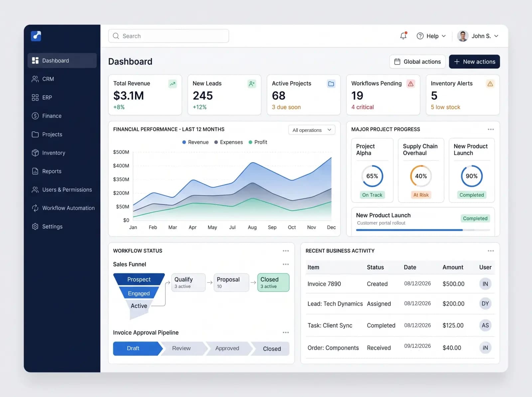Click the IN user badge for Invoice 7890

pos(485,284)
